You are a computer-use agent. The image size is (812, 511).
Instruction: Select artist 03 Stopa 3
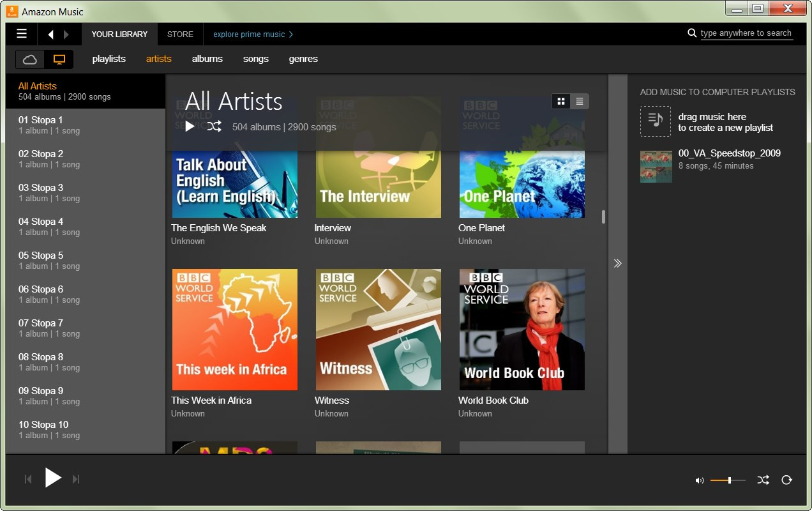[x=86, y=193]
